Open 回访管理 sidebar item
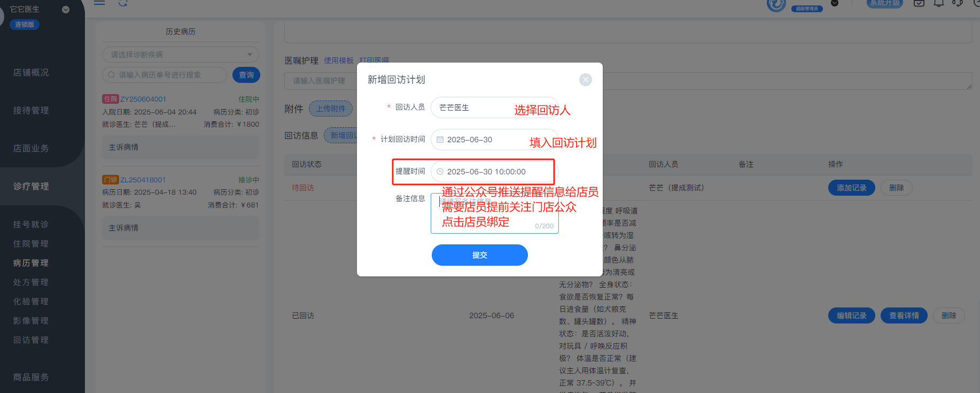This screenshot has width=980, height=393. [31, 340]
